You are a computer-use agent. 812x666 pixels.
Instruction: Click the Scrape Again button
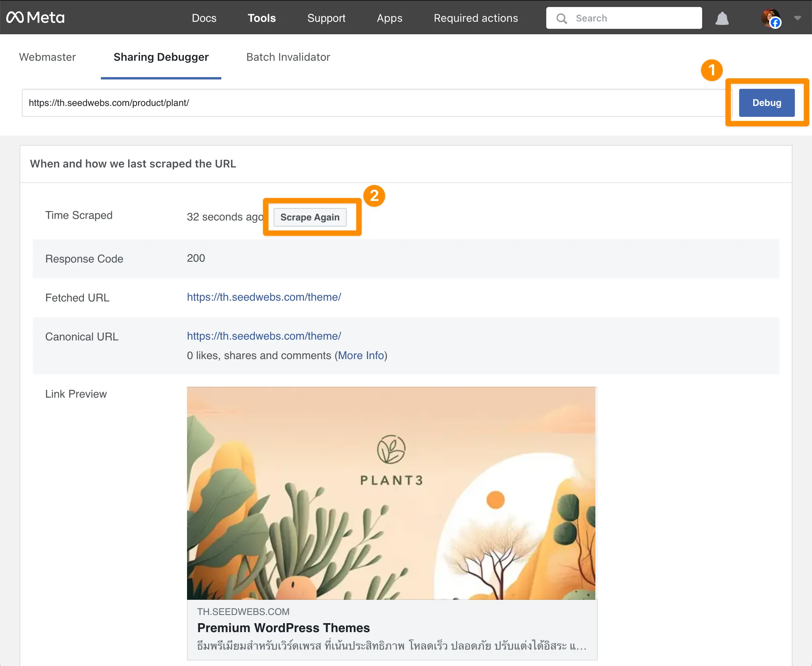coord(310,217)
